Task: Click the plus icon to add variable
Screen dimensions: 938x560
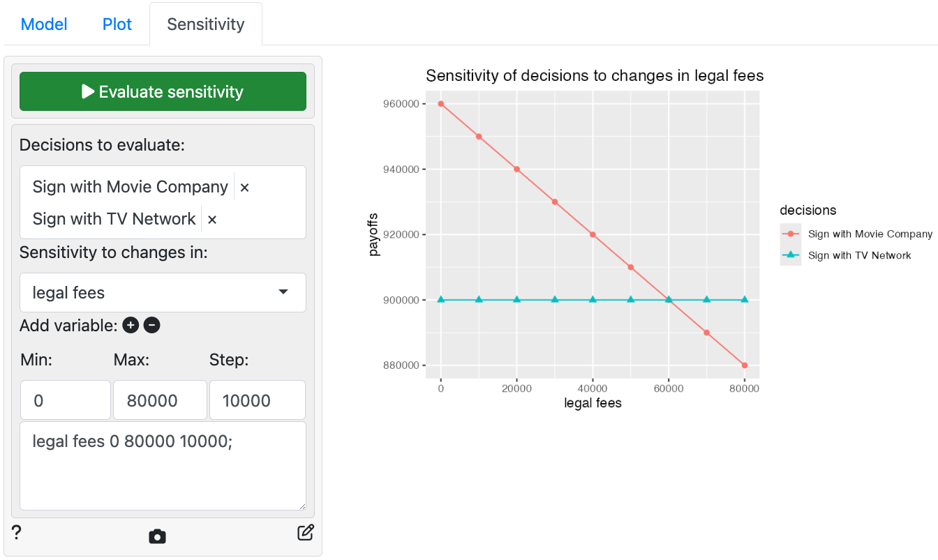Action: pyautogui.click(x=131, y=325)
